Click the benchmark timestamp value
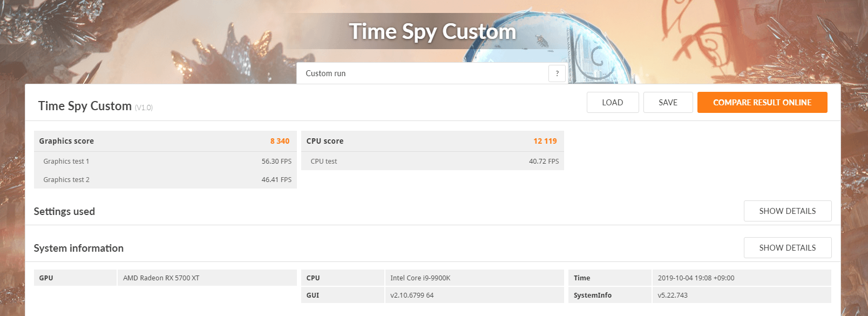868x316 pixels. [696, 278]
